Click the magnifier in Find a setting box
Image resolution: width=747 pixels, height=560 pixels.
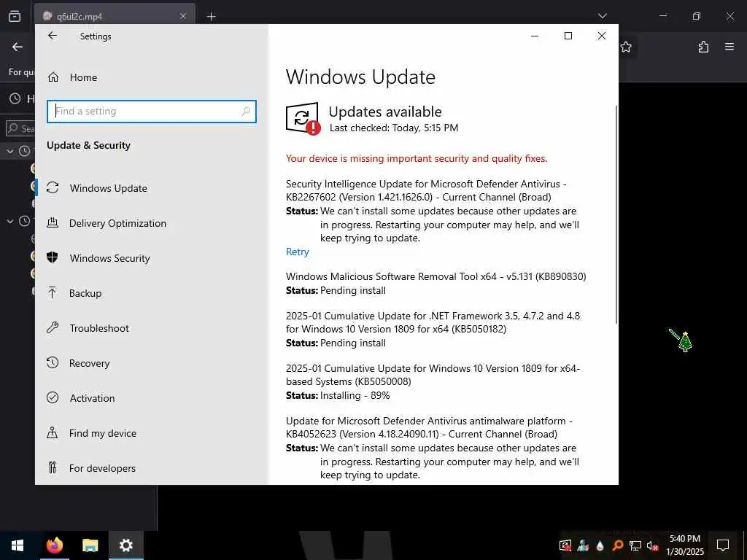(x=246, y=112)
